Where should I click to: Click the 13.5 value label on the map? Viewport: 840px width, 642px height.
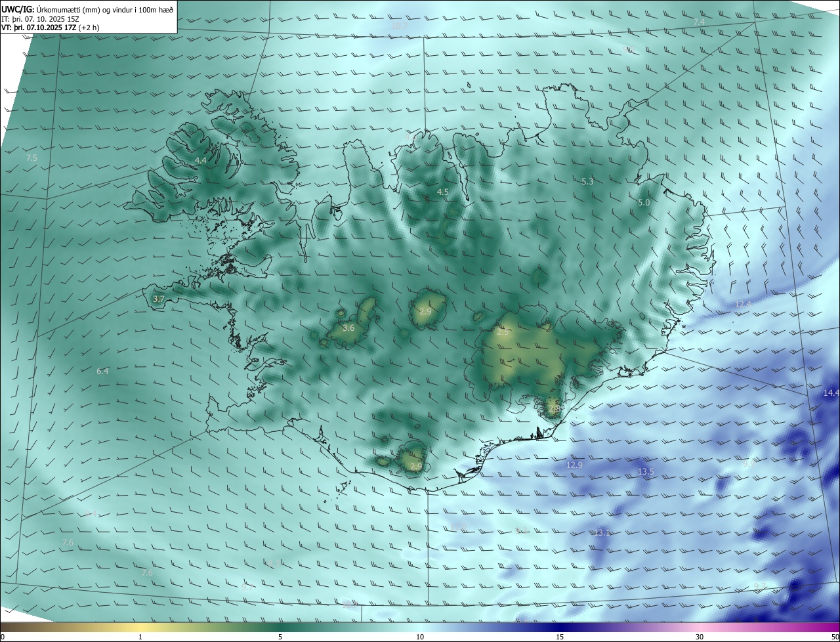click(x=646, y=472)
